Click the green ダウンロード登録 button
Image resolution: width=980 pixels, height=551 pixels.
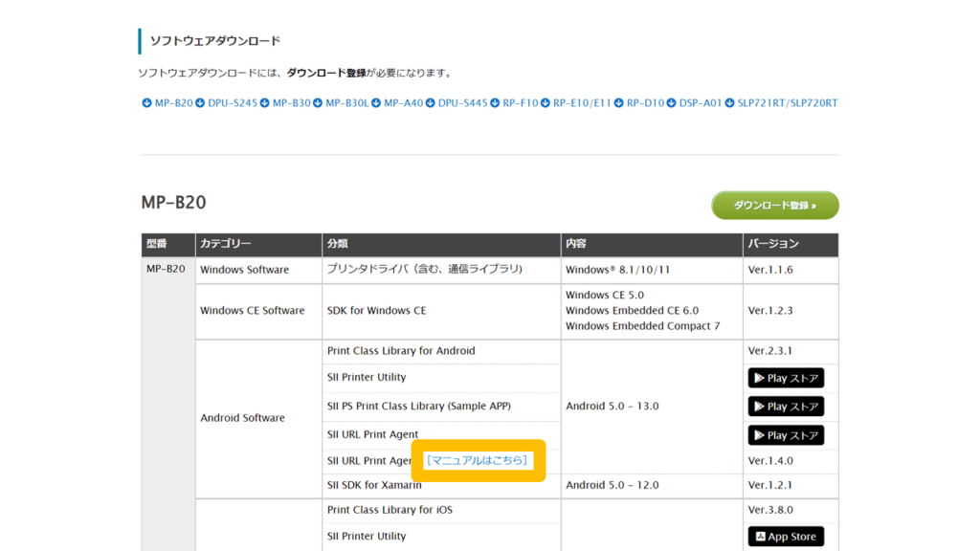(x=775, y=206)
